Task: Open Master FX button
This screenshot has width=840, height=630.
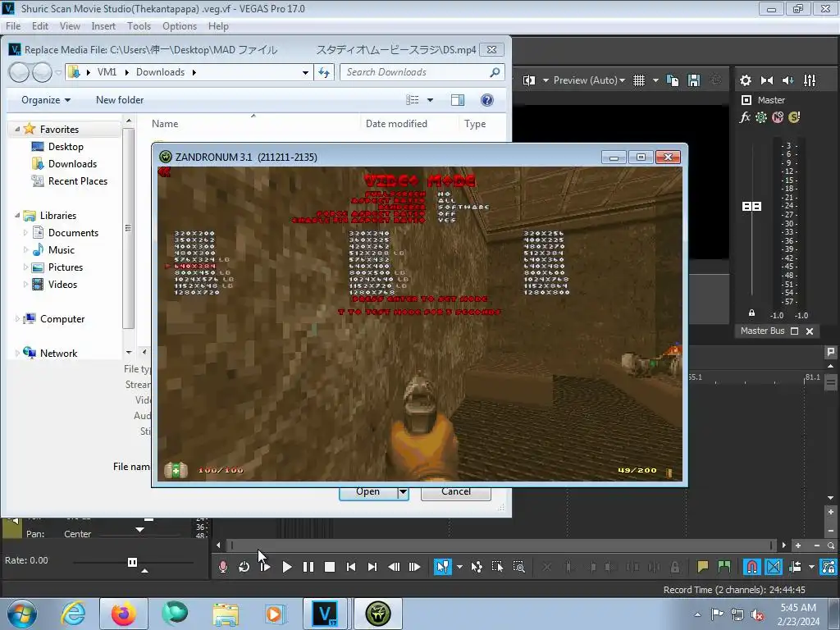Action: pyautogui.click(x=745, y=116)
